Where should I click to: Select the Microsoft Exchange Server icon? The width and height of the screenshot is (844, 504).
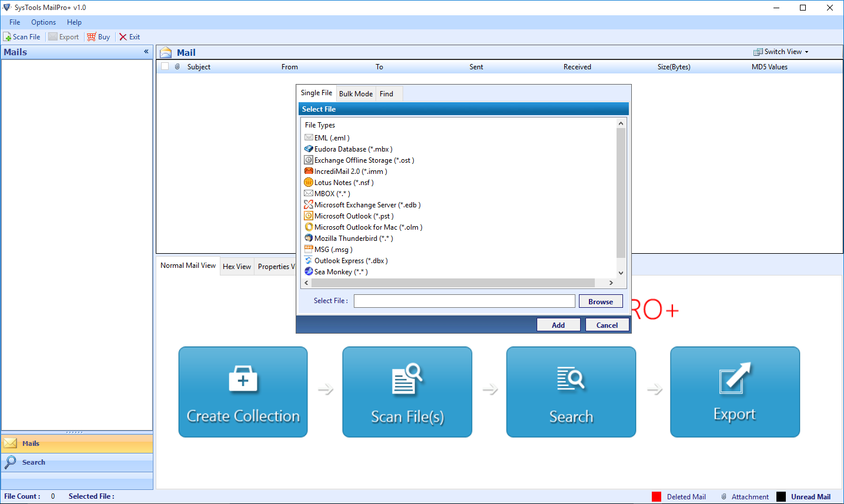pyautogui.click(x=309, y=204)
